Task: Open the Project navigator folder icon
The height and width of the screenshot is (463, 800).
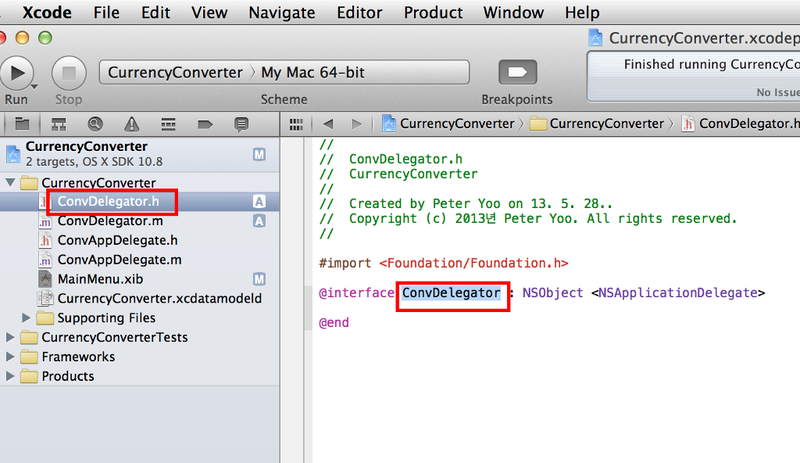Action: (x=21, y=124)
